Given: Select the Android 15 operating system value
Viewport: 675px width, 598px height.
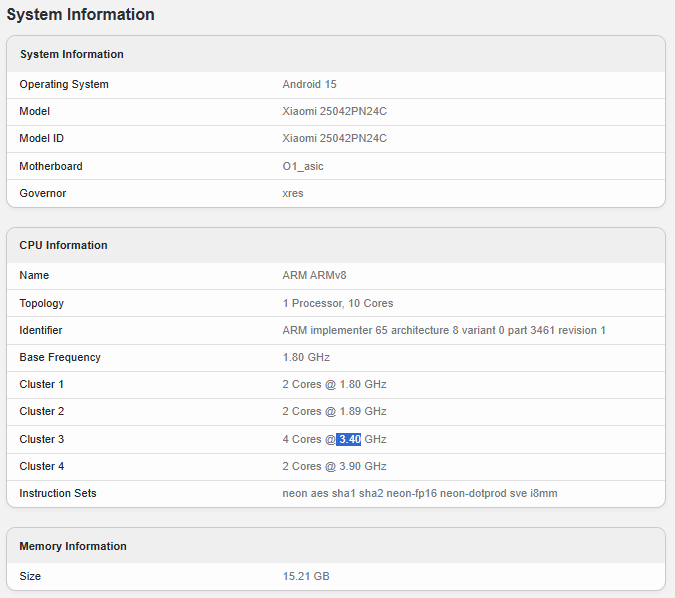Looking at the screenshot, I should pyautogui.click(x=309, y=84).
